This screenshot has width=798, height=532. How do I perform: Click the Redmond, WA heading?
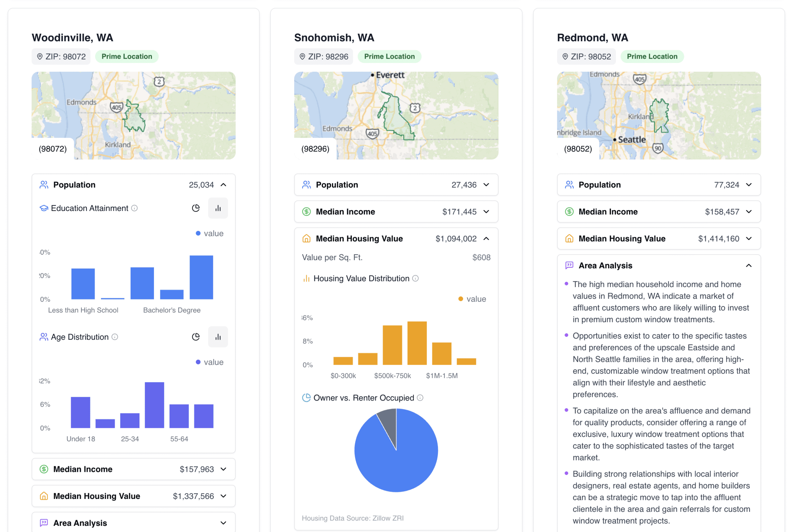593,38
